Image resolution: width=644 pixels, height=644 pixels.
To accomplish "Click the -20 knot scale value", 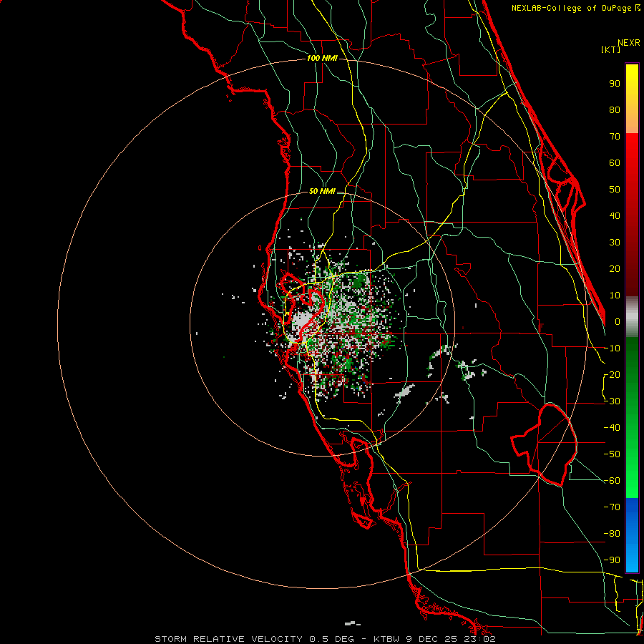I will point(612,374).
